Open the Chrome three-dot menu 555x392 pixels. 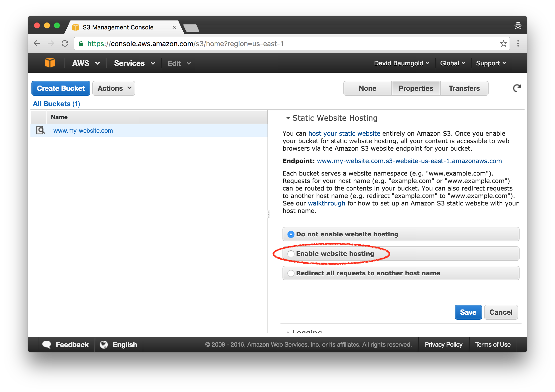click(x=518, y=43)
